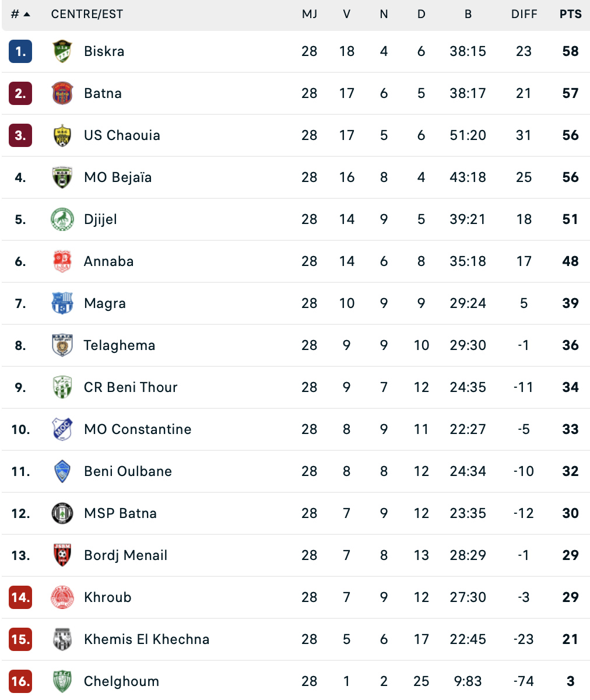Sort the table by DIFF column header

524,14
